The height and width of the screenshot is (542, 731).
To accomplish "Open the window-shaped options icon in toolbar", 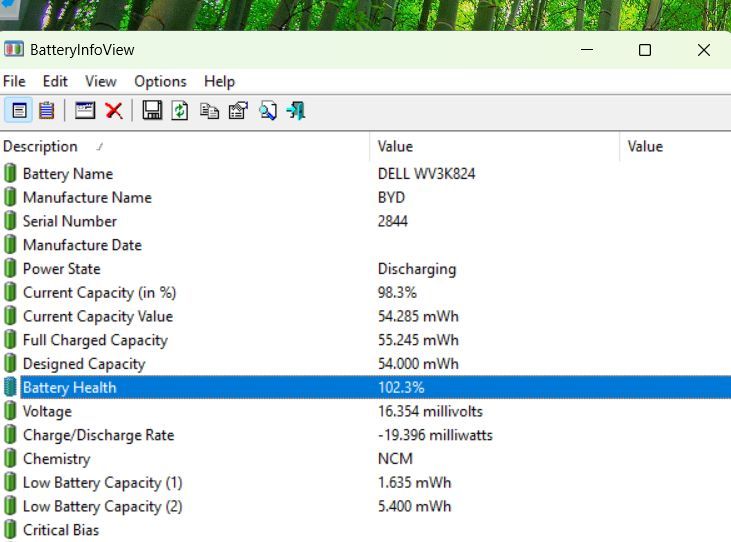I will (x=85, y=111).
